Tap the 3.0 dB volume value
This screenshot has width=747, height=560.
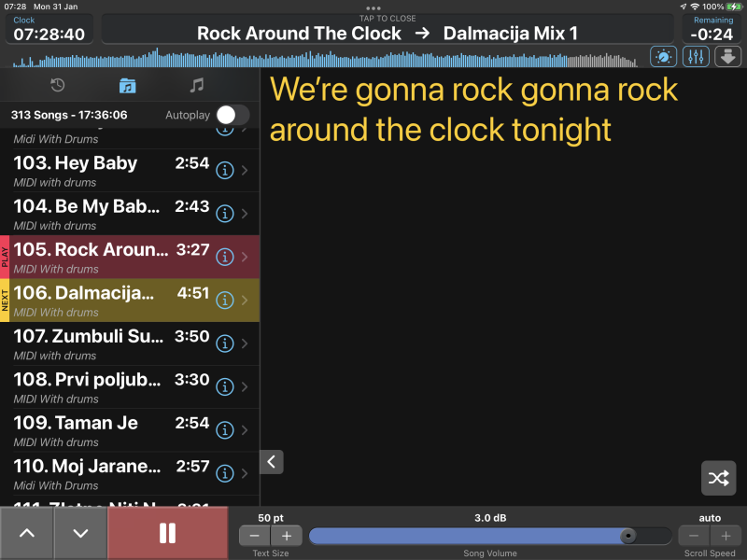490,518
